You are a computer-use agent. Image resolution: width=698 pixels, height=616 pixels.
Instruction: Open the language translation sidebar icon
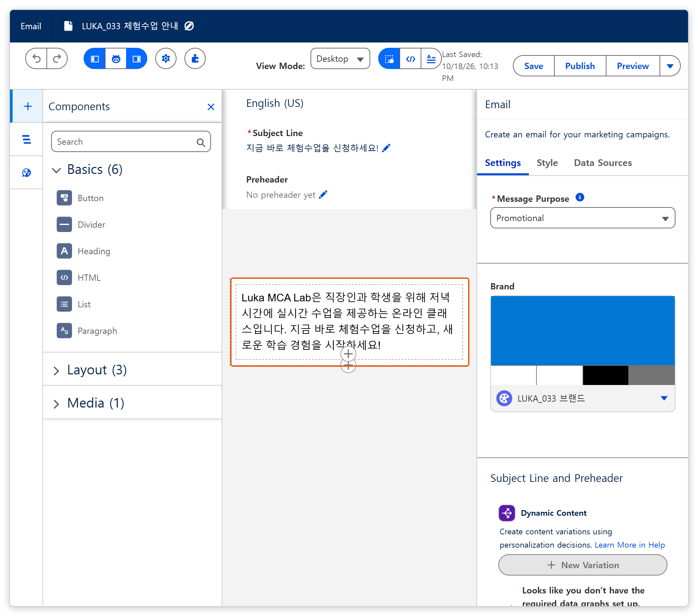pyautogui.click(x=27, y=173)
